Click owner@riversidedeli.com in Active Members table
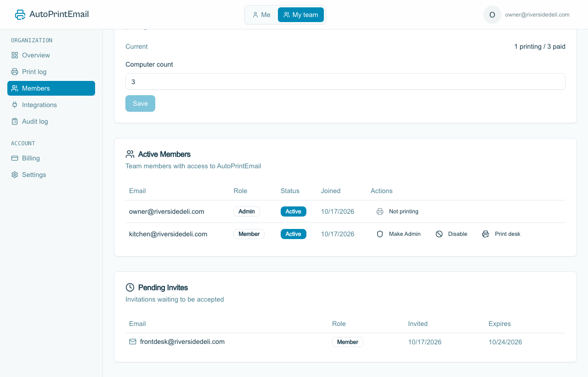The width and height of the screenshot is (588, 377). tap(167, 211)
